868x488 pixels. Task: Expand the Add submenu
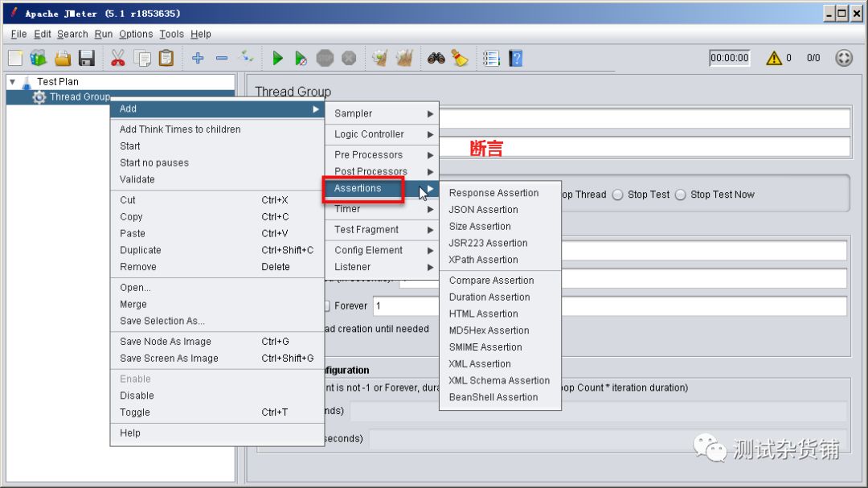tap(217, 109)
